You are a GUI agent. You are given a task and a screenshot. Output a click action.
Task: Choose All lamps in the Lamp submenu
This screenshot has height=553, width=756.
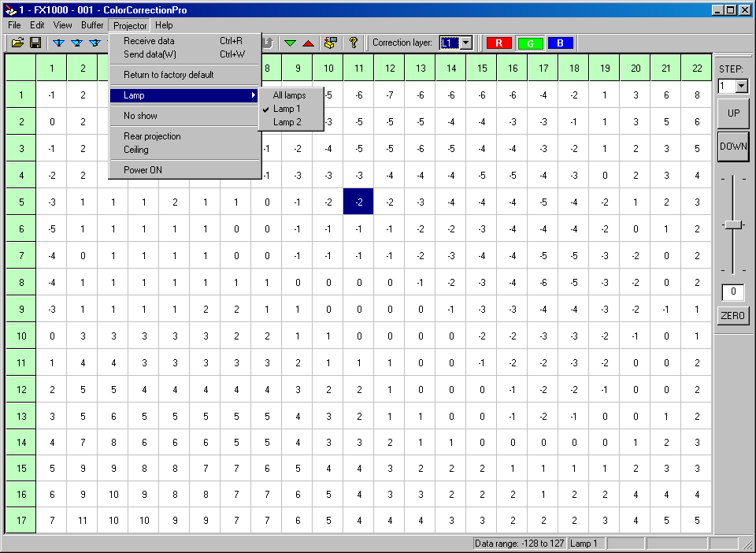[291, 95]
